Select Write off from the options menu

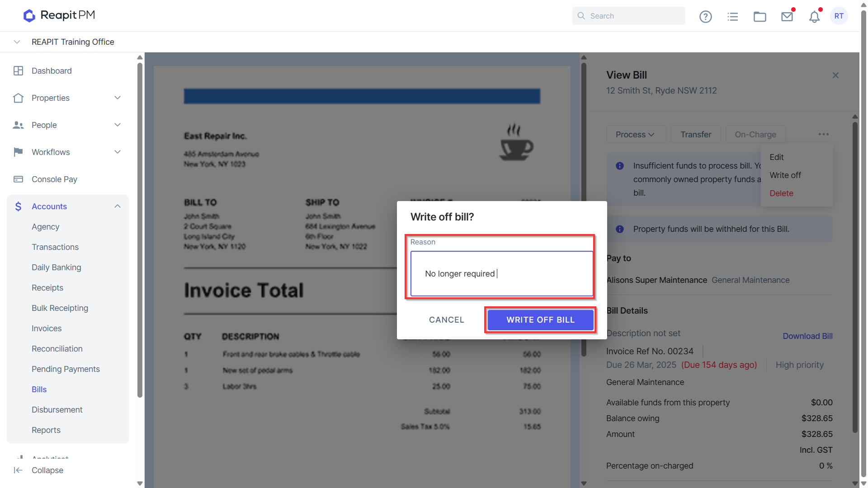pyautogui.click(x=785, y=175)
